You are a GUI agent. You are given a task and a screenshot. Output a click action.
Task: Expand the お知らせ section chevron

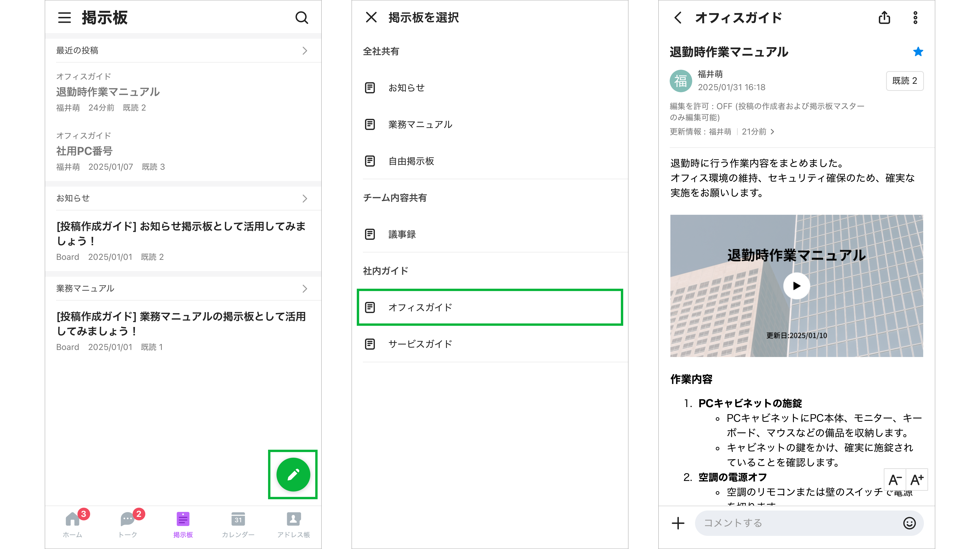[x=305, y=198]
